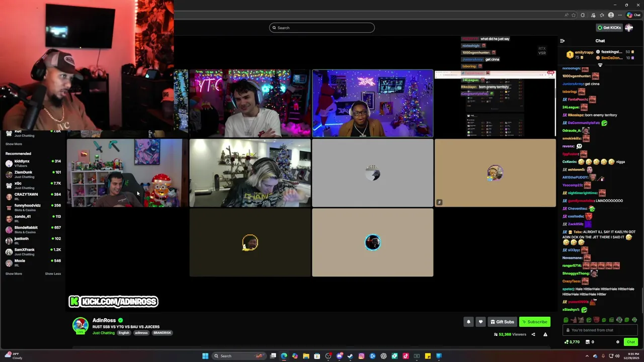Screen dimensions: 644x362
Task: Open Steam from taskbar
Action: 350,356
